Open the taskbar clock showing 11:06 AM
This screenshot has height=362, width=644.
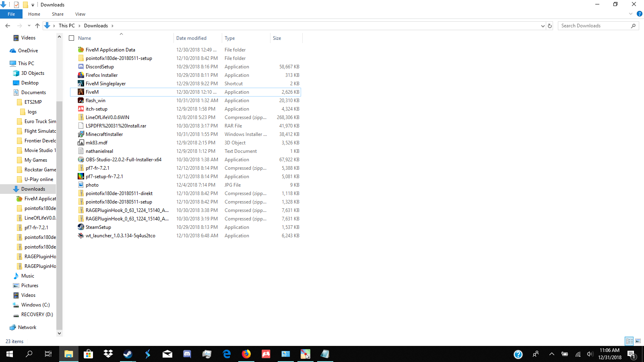609,354
